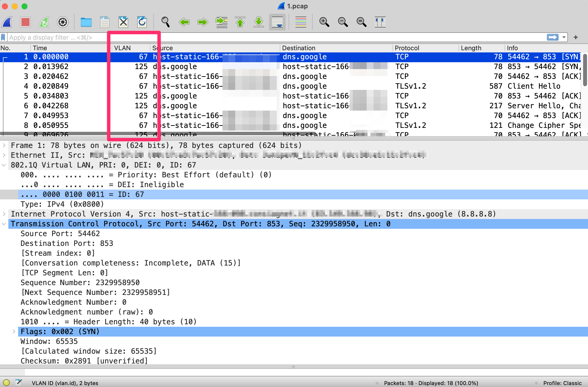Image resolution: width=588 pixels, height=387 pixels.
Task: Zoom out the main window text
Action: pyautogui.click(x=343, y=22)
